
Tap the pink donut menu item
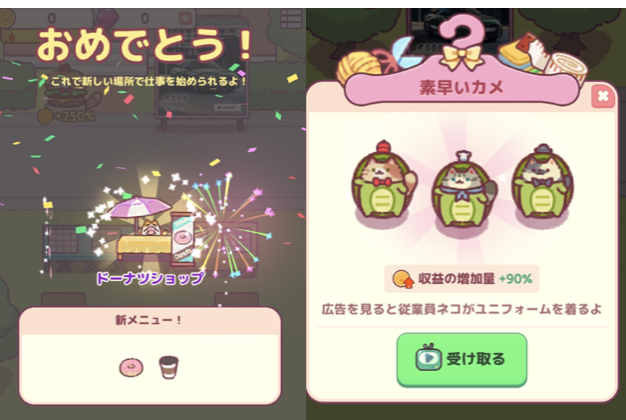click(x=131, y=367)
